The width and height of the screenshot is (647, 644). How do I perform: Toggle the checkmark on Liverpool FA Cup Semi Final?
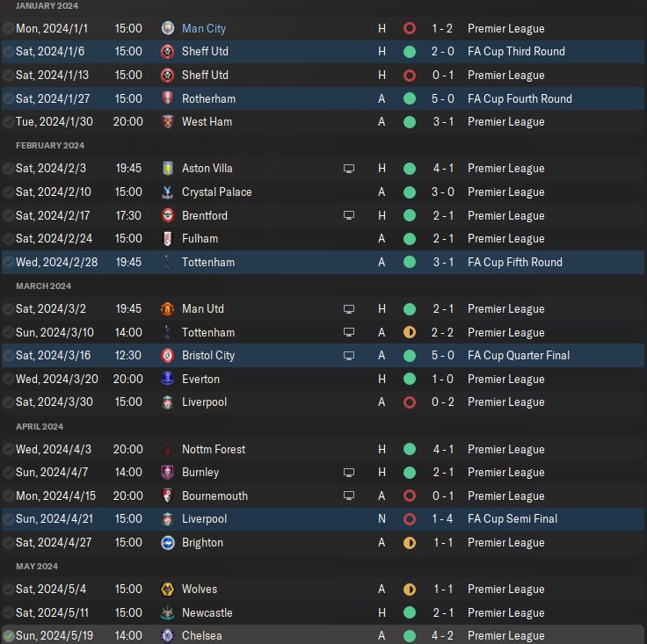pyautogui.click(x=8, y=519)
